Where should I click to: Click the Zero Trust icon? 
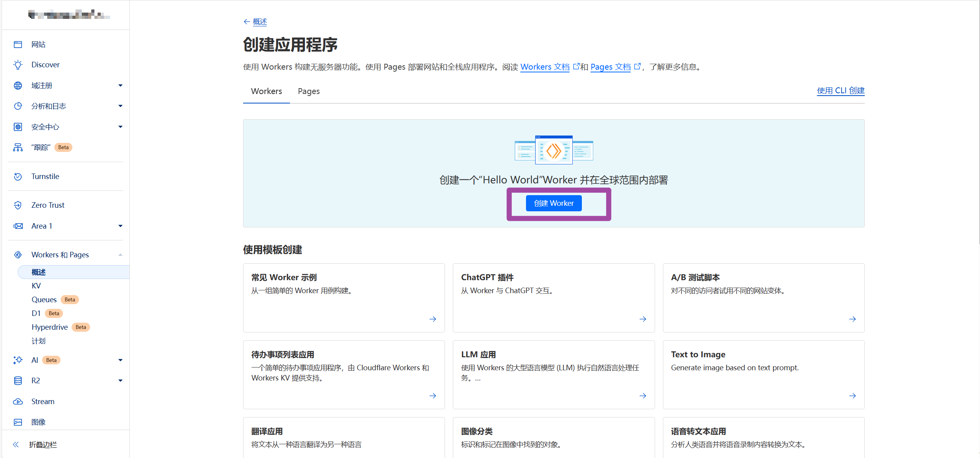(18, 205)
